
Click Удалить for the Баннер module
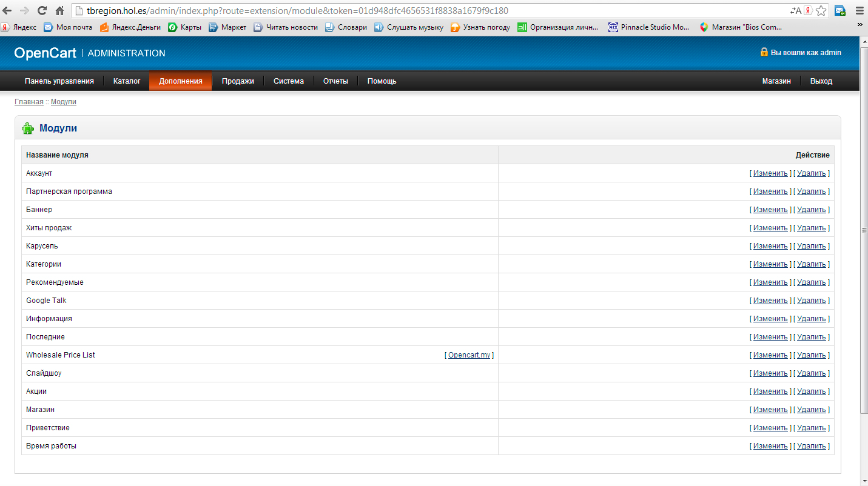pos(812,210)
